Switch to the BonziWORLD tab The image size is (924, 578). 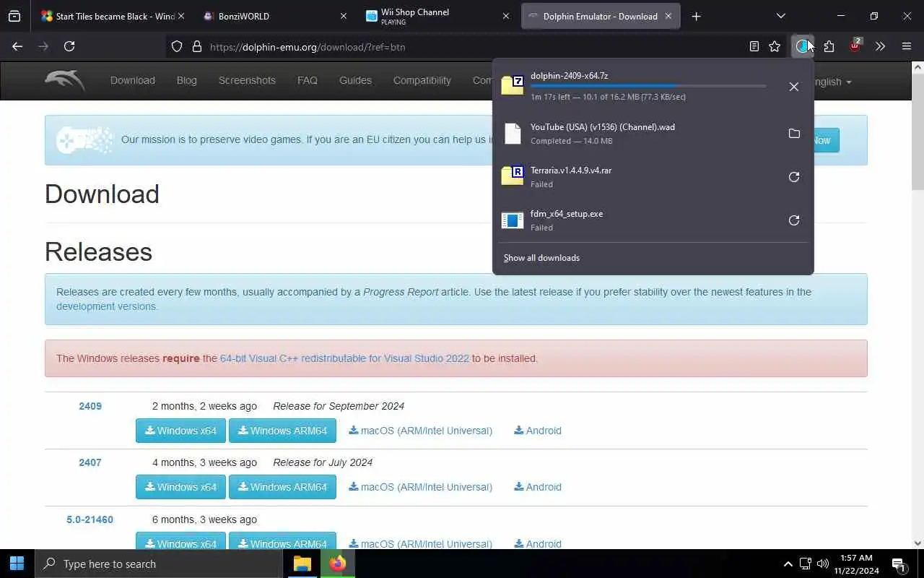click(x=275, y=16)
